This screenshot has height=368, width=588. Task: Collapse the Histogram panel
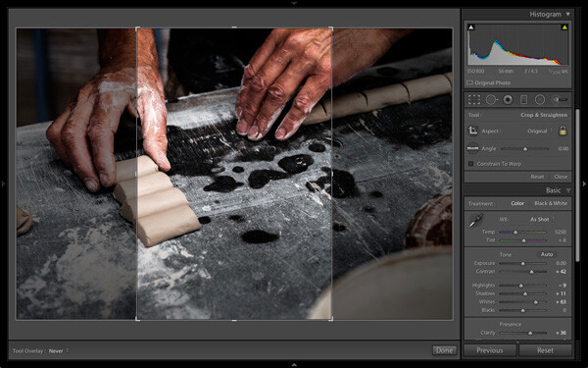click(568, 15)
